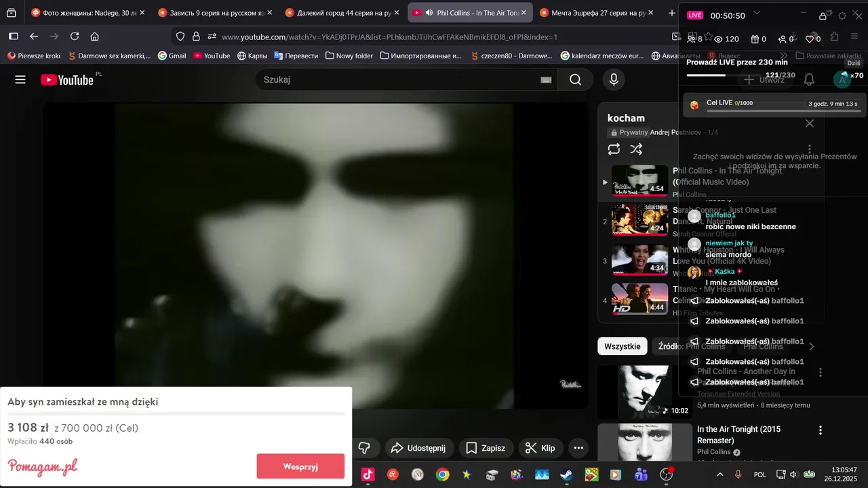Show hidden system tray icons
This screenshot has height=488, width=868.
tap(719, 474)
